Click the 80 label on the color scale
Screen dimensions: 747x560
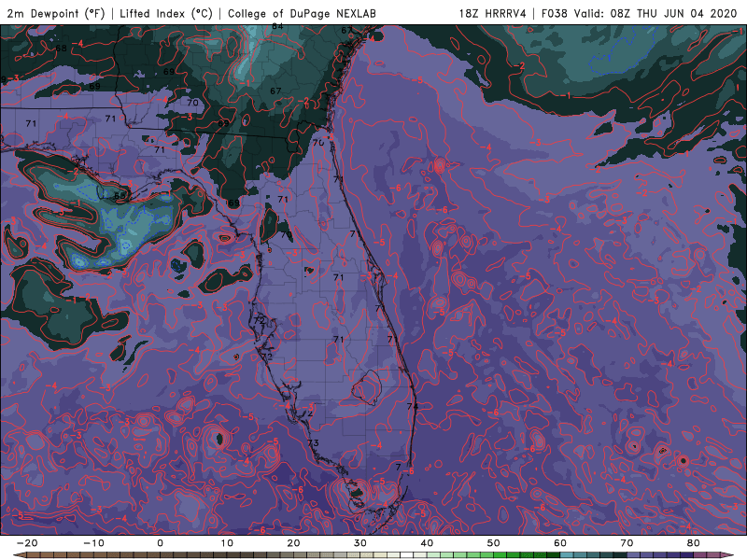click(x=694, y=543)
